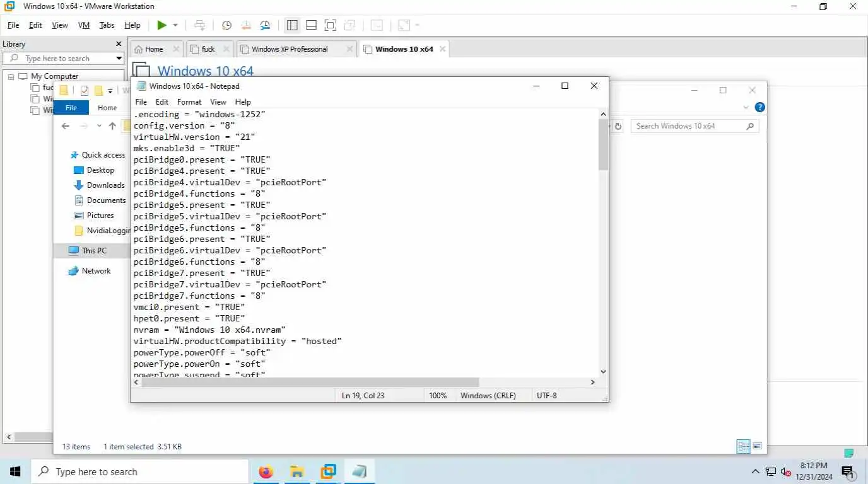This screenshot has height=484, width=868.
Task: Switch Explorer to large icons view
Action: click(x=757, y=446)
